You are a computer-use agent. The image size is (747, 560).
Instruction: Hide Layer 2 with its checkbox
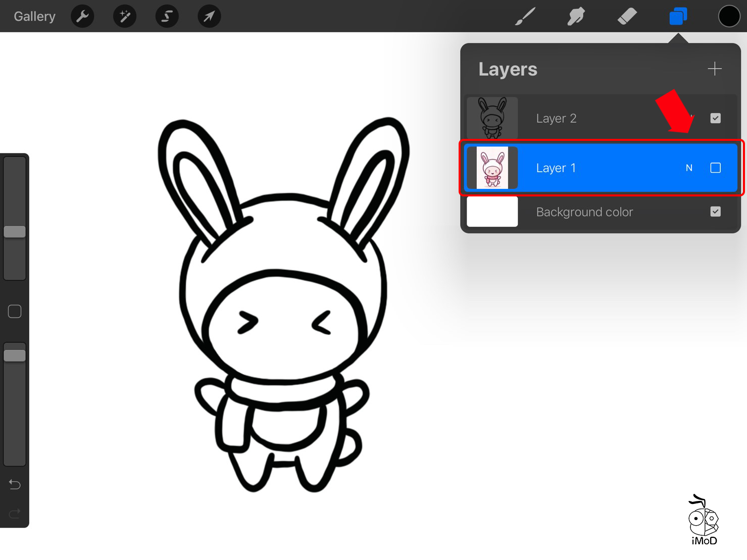coord(715,118)
